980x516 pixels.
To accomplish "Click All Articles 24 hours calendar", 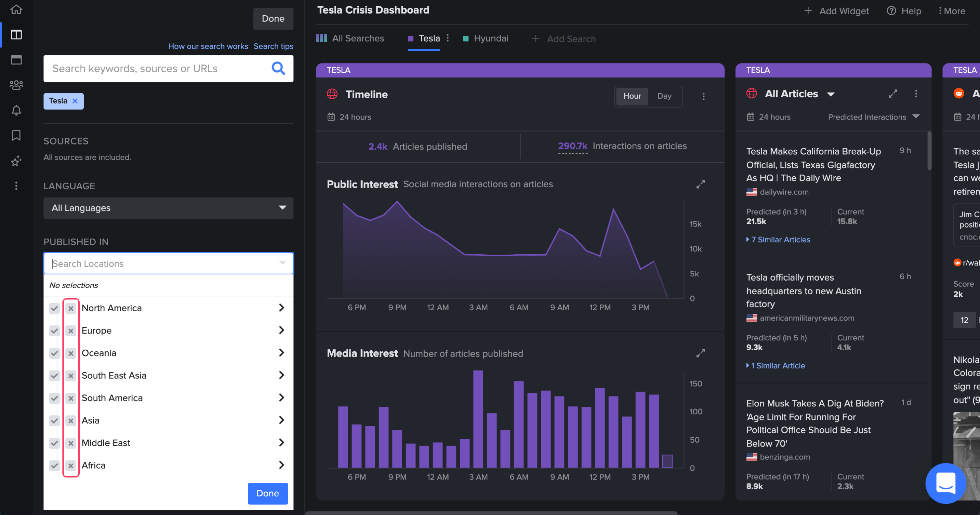I will (x=751, y=117).
